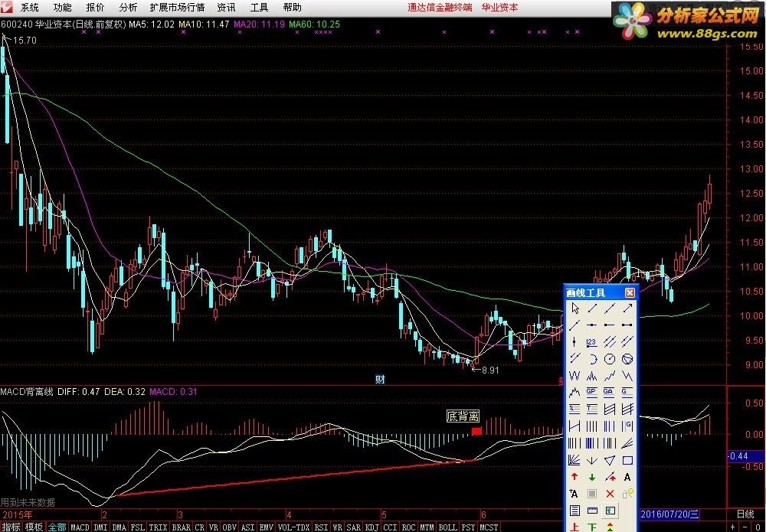The image size is (766, 532).
Task: Click the 财 financial marker on chart
Action: 380,379
